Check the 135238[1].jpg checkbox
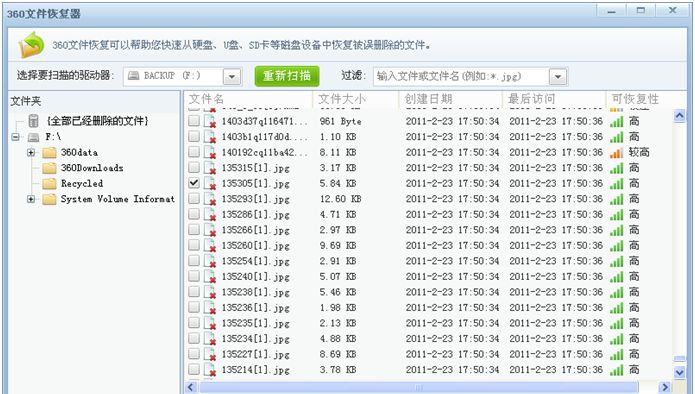695x394 pixels. (x=194, y=291)
